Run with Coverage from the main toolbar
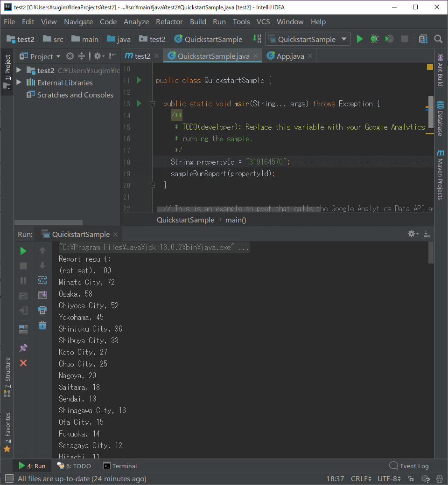 pyautogui.click(x=389, y=39)
